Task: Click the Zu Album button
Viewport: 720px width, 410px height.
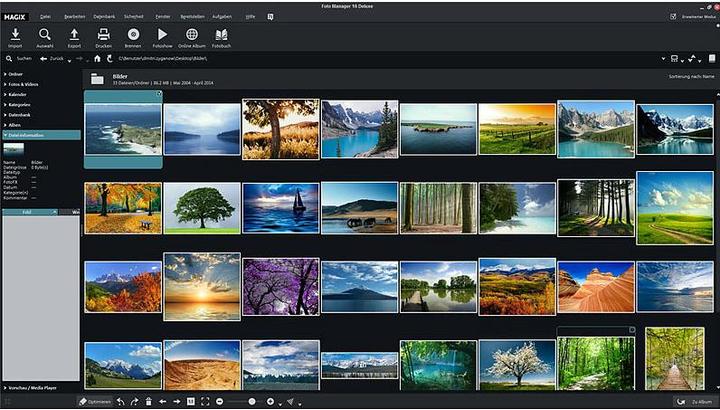Action: point(695,402)
